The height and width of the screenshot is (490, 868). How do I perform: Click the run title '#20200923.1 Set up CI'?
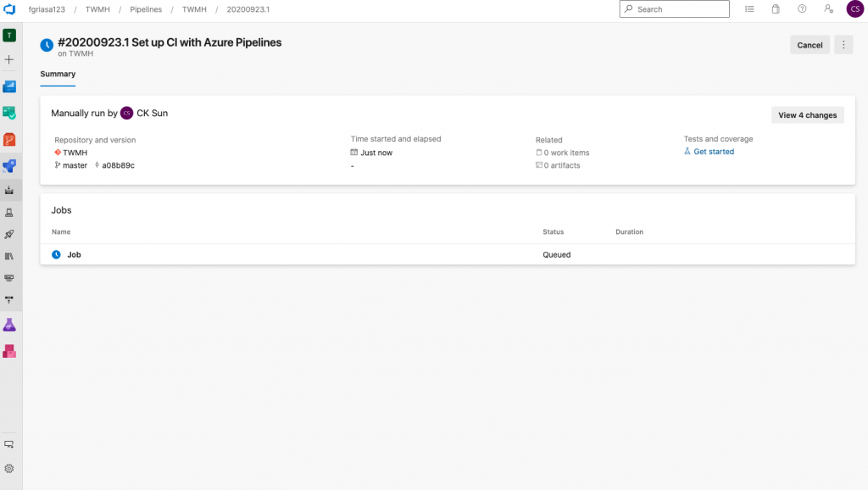(170, 42)
